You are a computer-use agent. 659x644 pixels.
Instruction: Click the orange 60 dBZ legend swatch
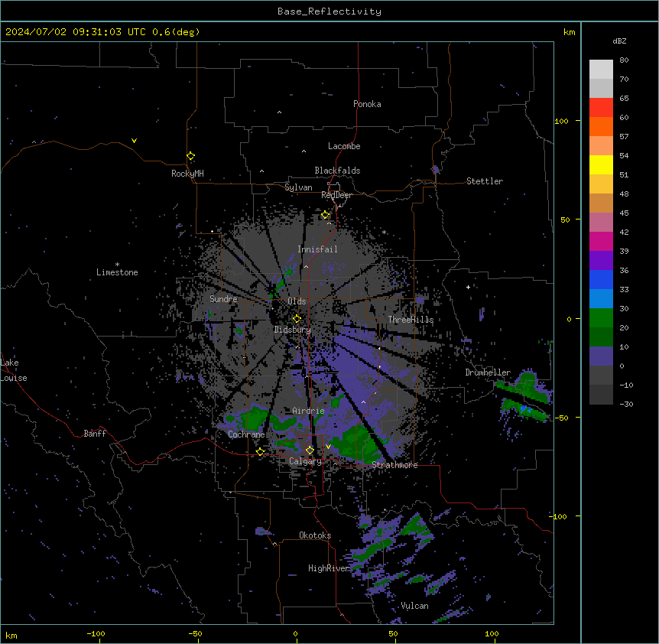pyautogui.click(x=601, y=126)
